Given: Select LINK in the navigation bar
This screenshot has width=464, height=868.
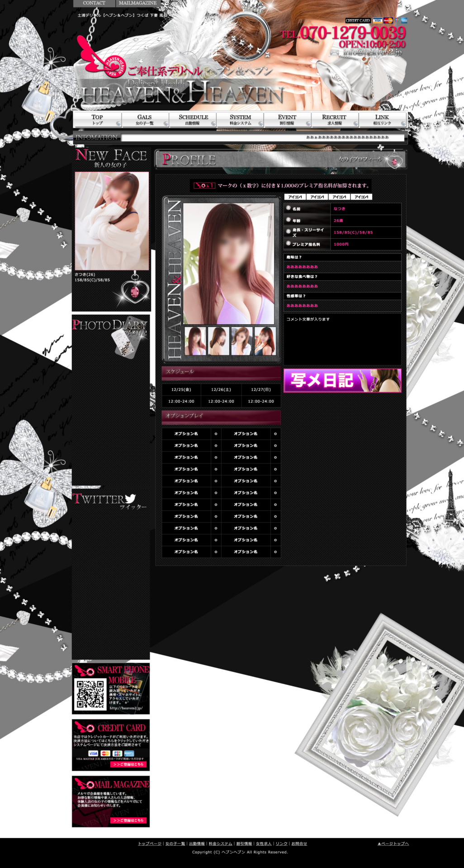Looking at the screenshot, I should tap(382, 120).
